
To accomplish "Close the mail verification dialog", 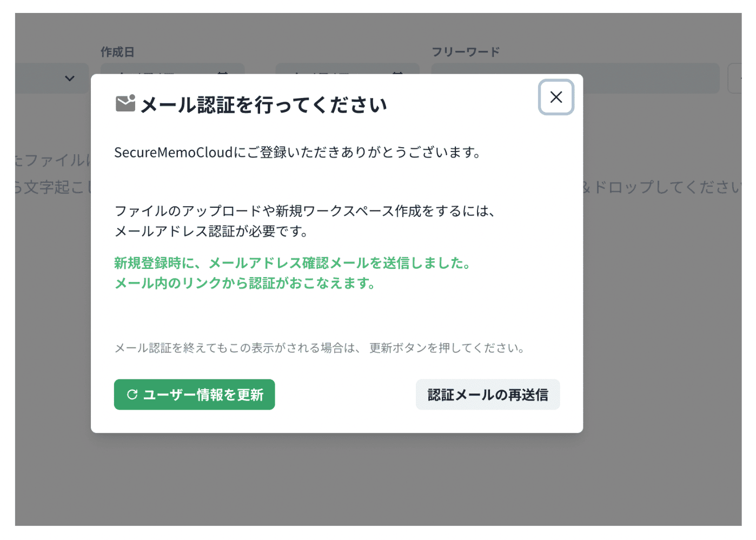I will [x=556, y=97].
